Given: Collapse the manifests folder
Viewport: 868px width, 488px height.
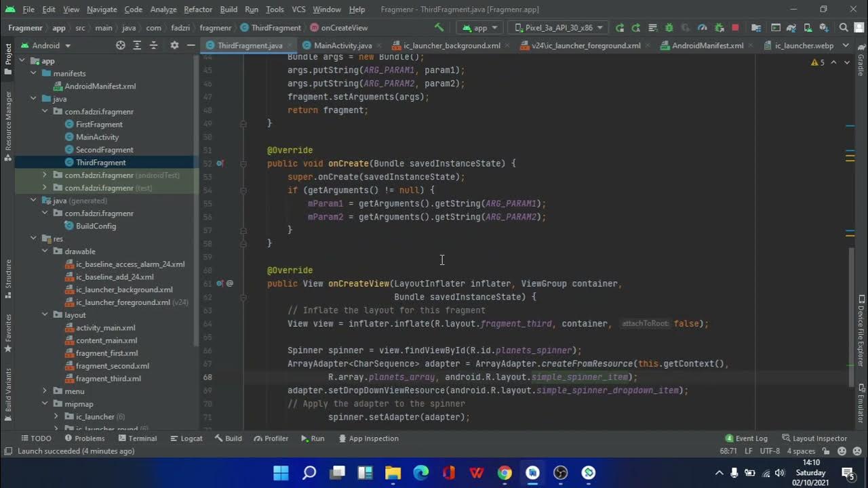Looking at the screenshot, I should click(33, 73).
